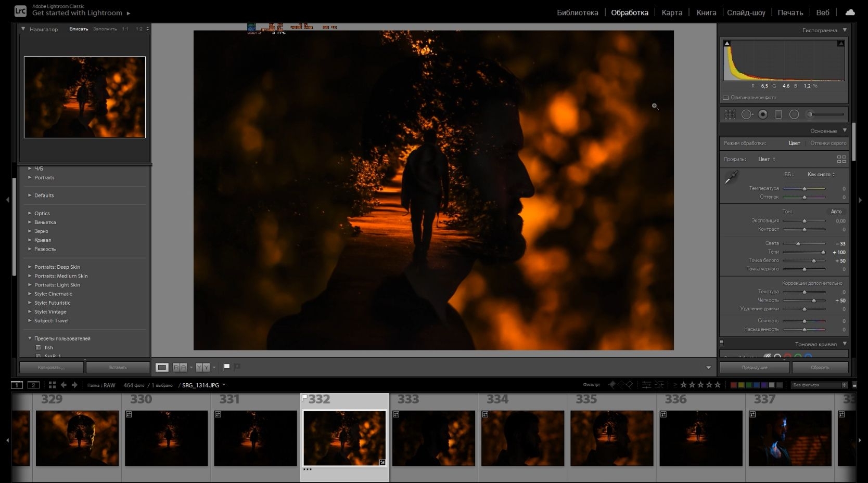This screenshot has height=483, width=868.
Task: Open the grid view from filmstrip bar
Action: [52, 385]
